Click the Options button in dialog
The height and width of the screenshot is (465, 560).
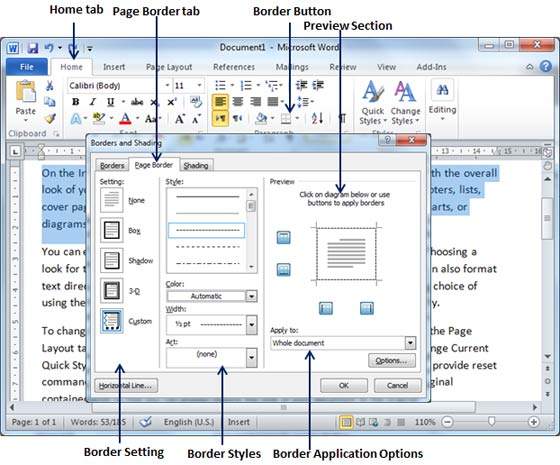click(392, 360)
